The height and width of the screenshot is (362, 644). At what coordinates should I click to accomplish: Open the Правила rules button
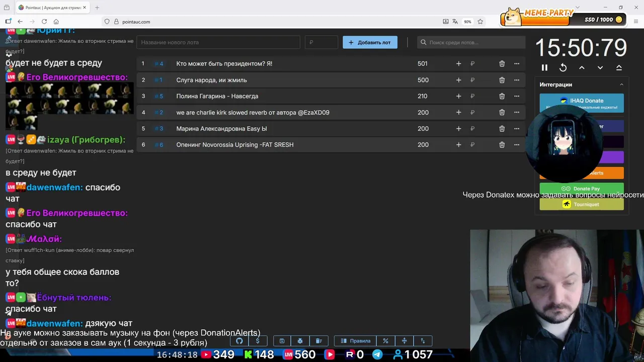[x=355, y=341]
